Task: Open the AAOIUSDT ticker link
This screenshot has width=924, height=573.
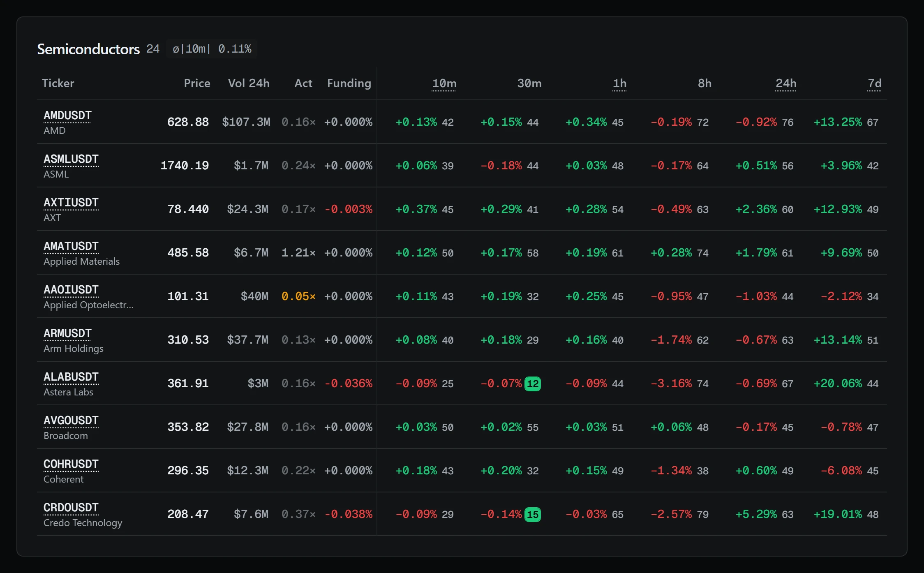Action: coord(71,290)
